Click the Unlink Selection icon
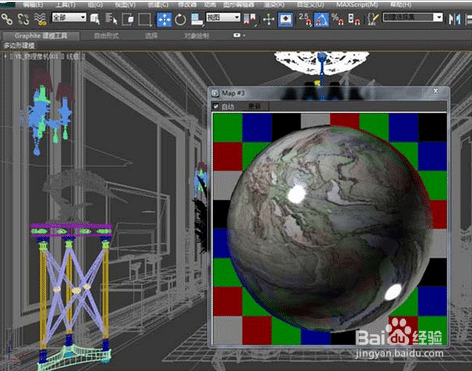 23,19
